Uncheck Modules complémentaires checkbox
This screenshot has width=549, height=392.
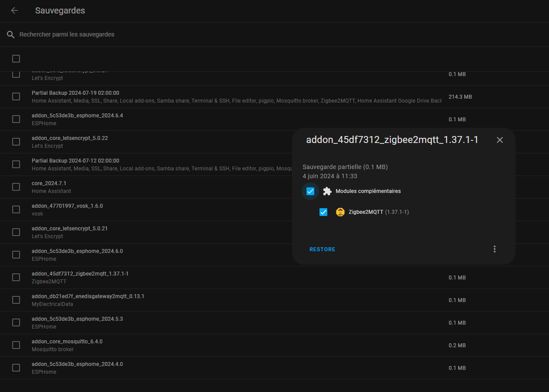pos(310,191)
